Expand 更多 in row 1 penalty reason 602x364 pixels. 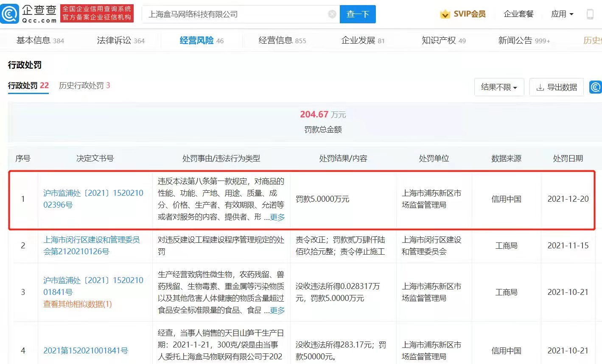[x=277, y=217]
